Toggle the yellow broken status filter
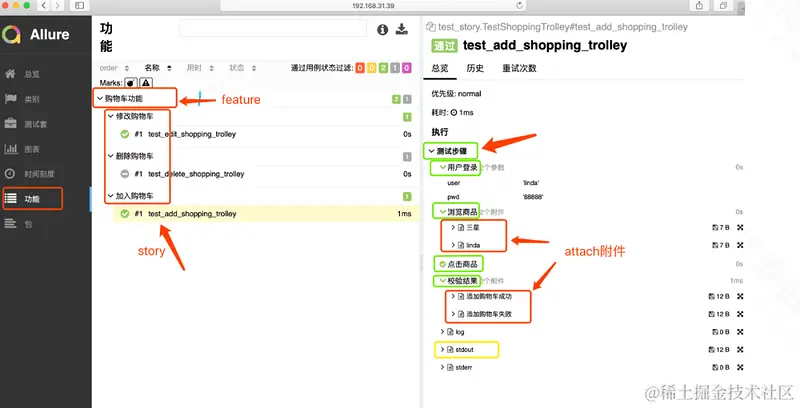Viewport: 800px width, 408px height. tap(371, 68)
